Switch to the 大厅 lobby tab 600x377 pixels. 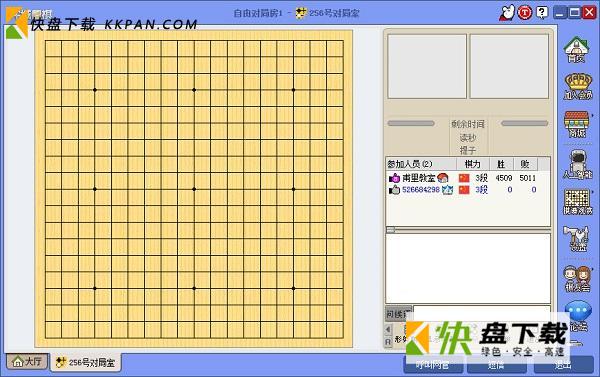(x=27, y=361)
